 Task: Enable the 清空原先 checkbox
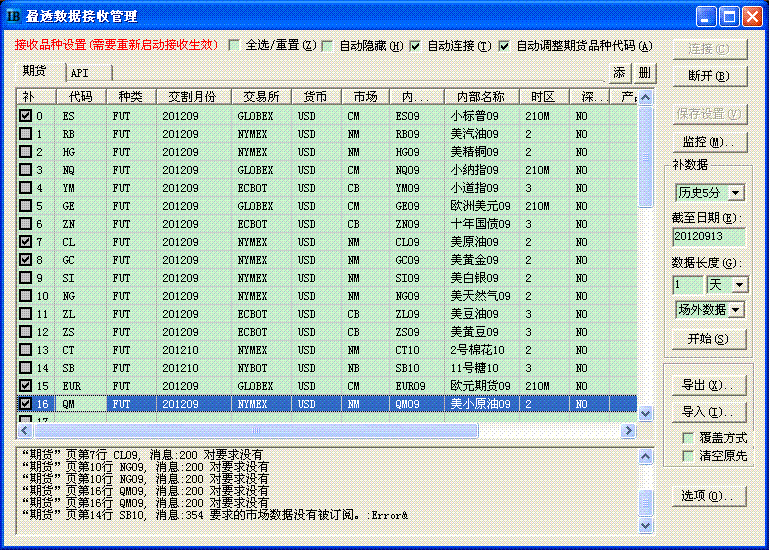688,456
